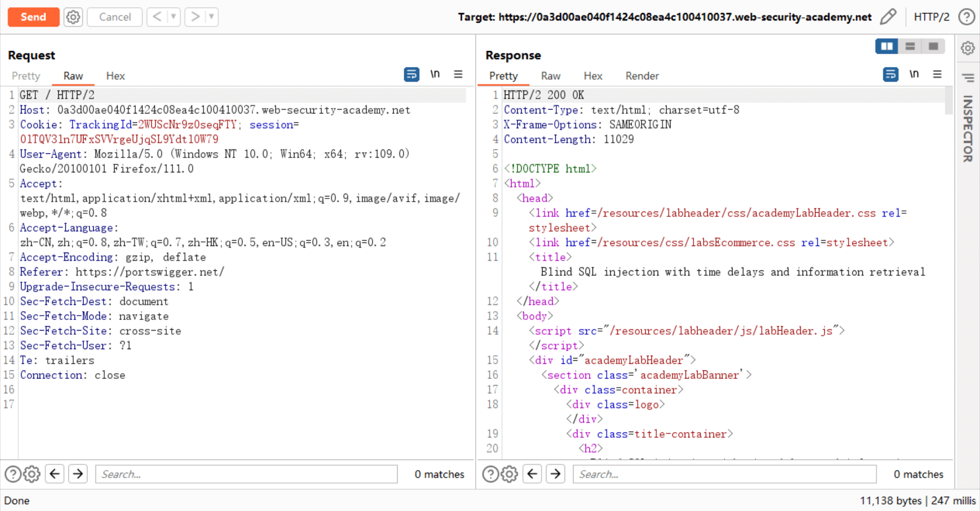Go to previous request in history

tap(157, 17)
